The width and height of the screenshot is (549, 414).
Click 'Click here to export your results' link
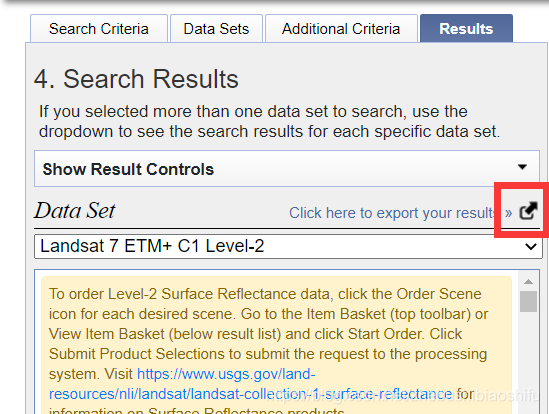click(x=392, y=213)
